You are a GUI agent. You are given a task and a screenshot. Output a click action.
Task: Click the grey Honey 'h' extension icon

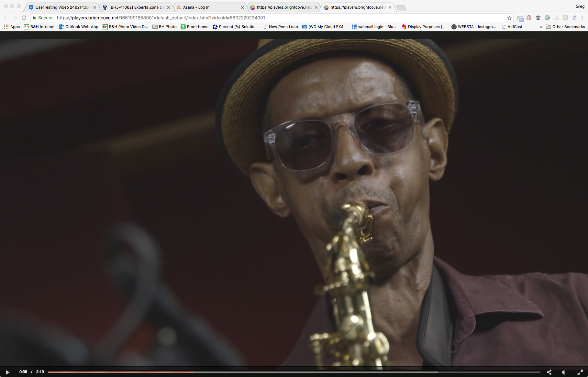(x=565, y=18)
